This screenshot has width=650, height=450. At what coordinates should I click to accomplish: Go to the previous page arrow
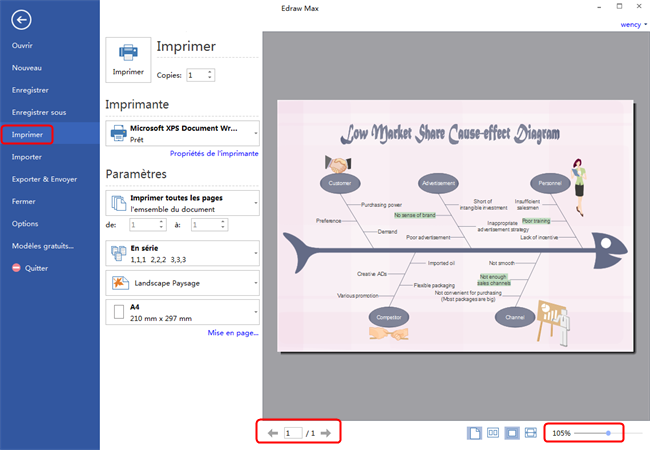pyautogui.click(x=272, y=433)
